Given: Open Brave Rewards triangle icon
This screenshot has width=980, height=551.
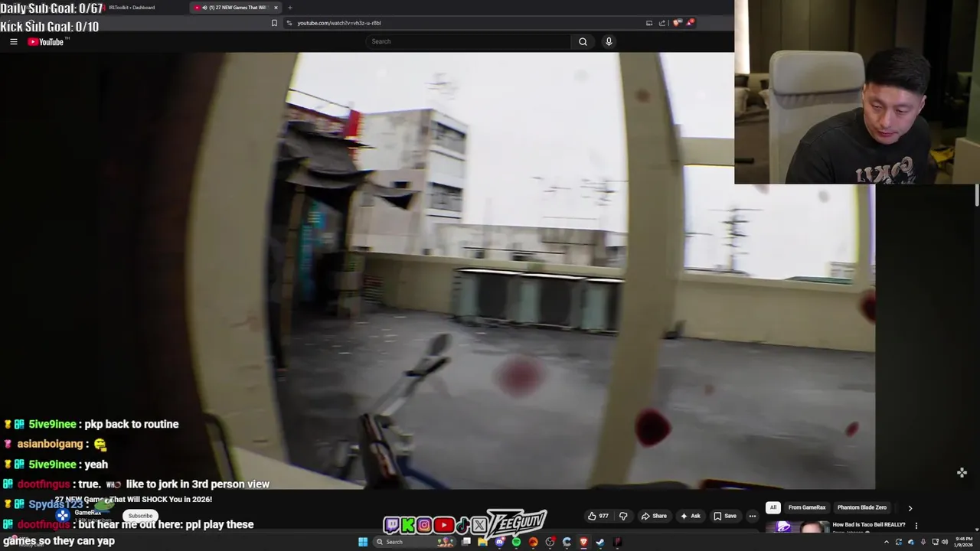Looking at the screenshot, I should (x=690, y=23).
